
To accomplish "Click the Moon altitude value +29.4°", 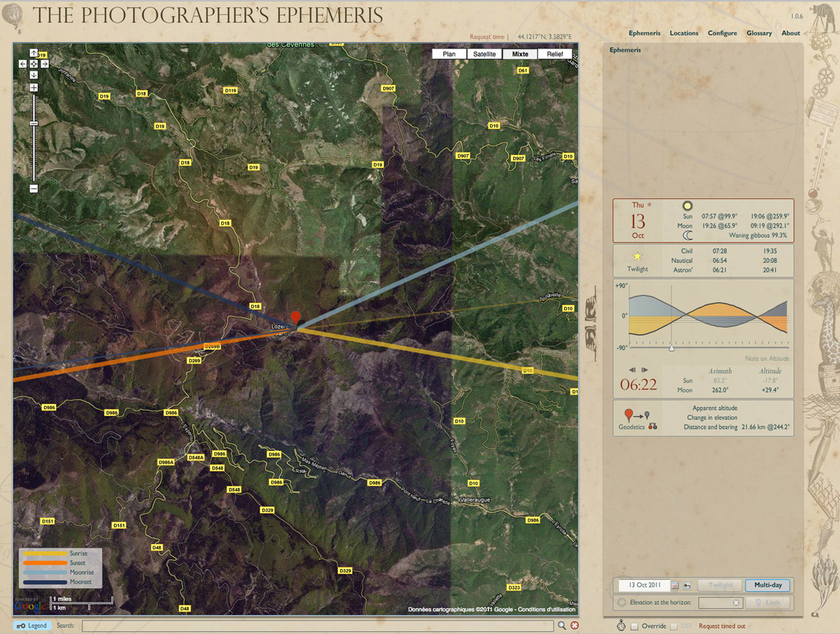I will click(x=769, y=390).
